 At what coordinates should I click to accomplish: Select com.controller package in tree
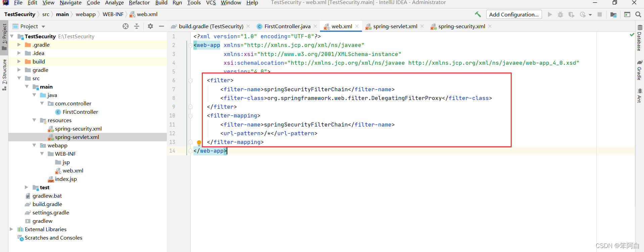click(73, 103)
